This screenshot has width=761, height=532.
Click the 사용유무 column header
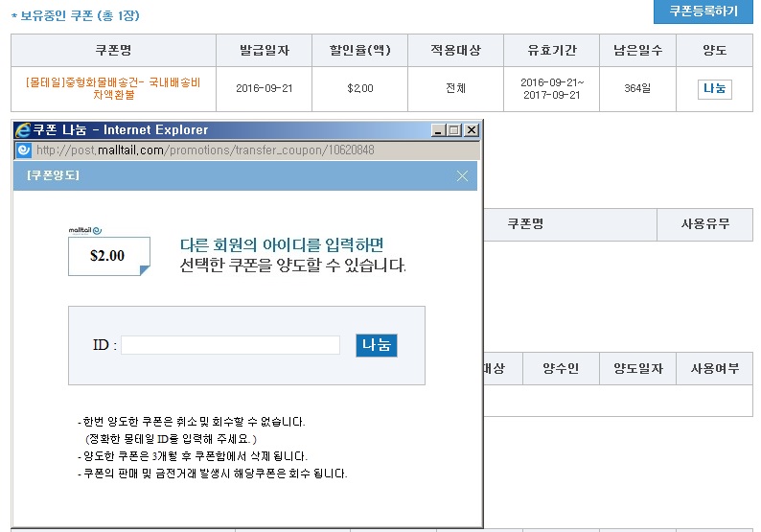[704, 224]
